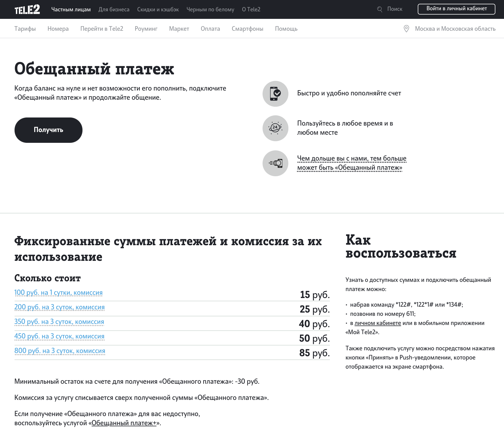Expand the 350 руб. на 3 суток row
The height and width of the screenshot is (436, 504).
59,322
